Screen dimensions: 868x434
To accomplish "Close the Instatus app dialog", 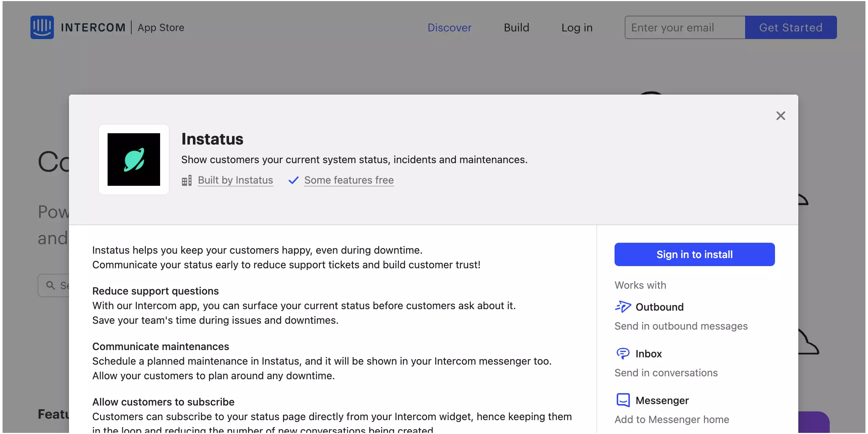I will point(780,116).
